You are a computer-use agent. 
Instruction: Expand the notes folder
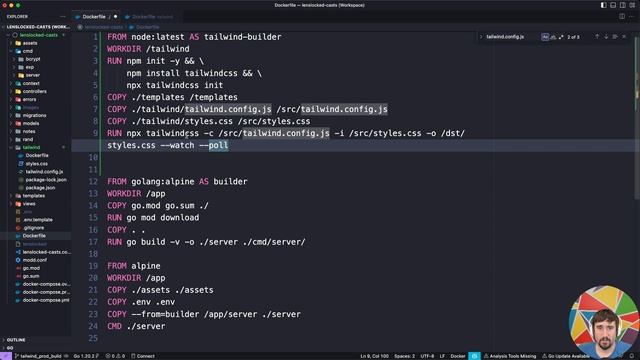(x=29, y=131)
